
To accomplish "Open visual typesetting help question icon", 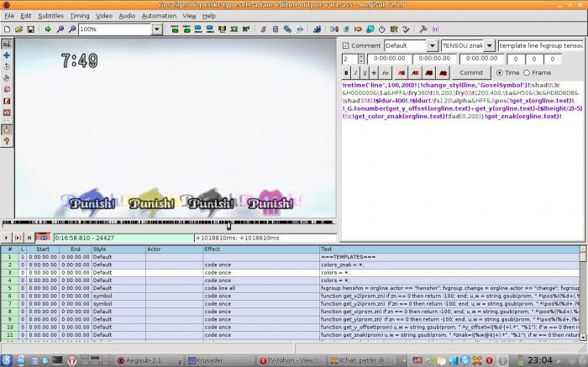I will (7, 141).
